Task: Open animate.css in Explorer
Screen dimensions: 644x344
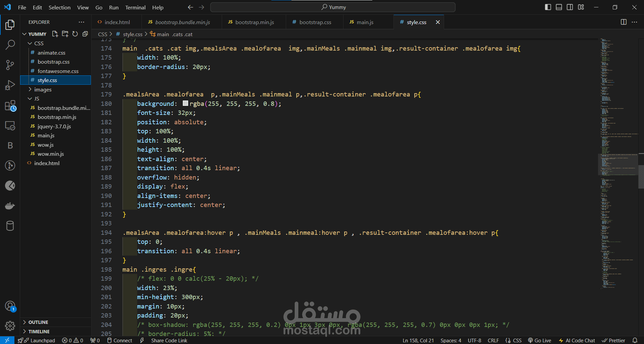Action: coord(51,53)
